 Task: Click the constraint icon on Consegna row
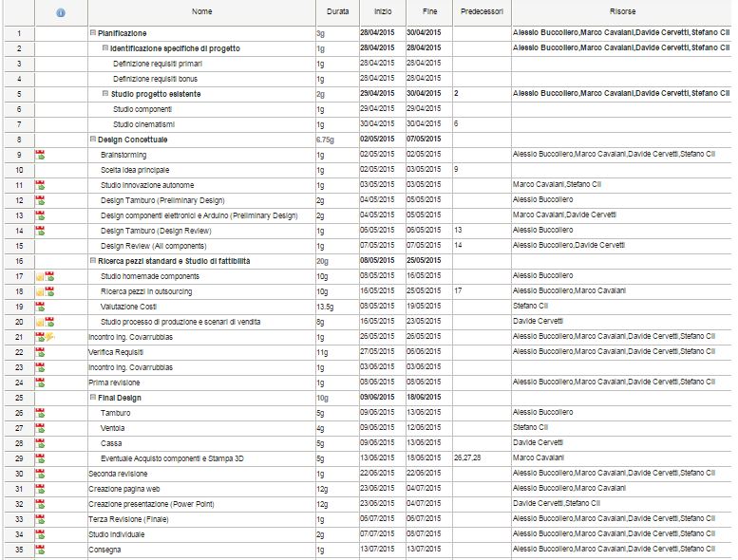pos(40,550)
